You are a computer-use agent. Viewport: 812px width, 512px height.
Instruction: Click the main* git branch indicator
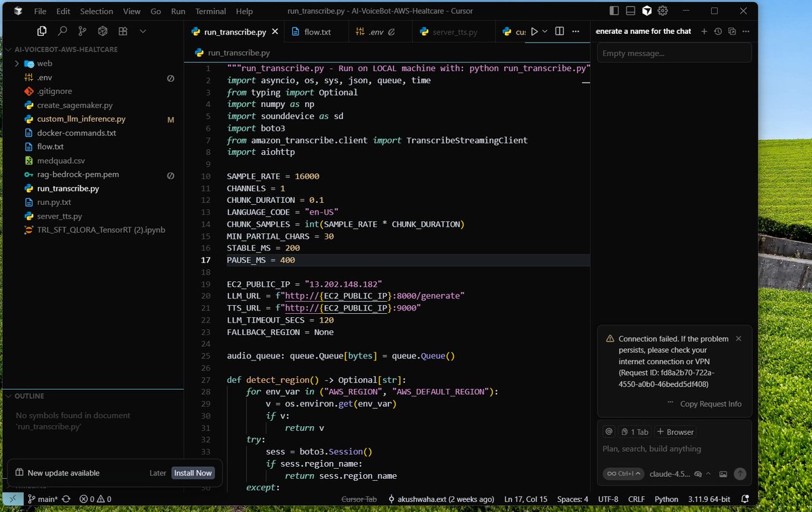(x=43, y=499)
